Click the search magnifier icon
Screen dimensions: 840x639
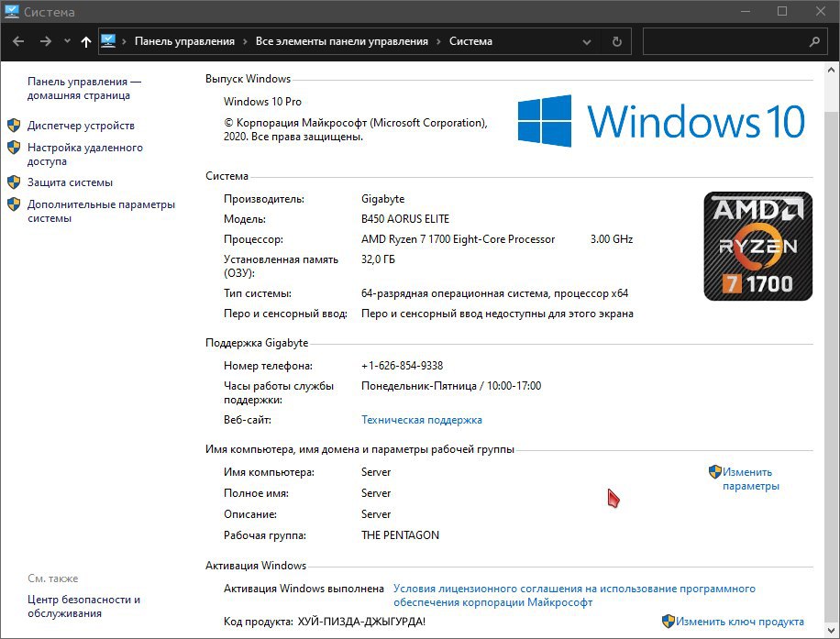(x=814, y=41)
